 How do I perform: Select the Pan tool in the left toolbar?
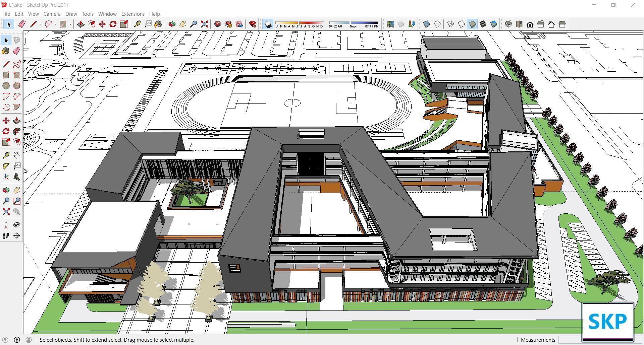point(17,190)
